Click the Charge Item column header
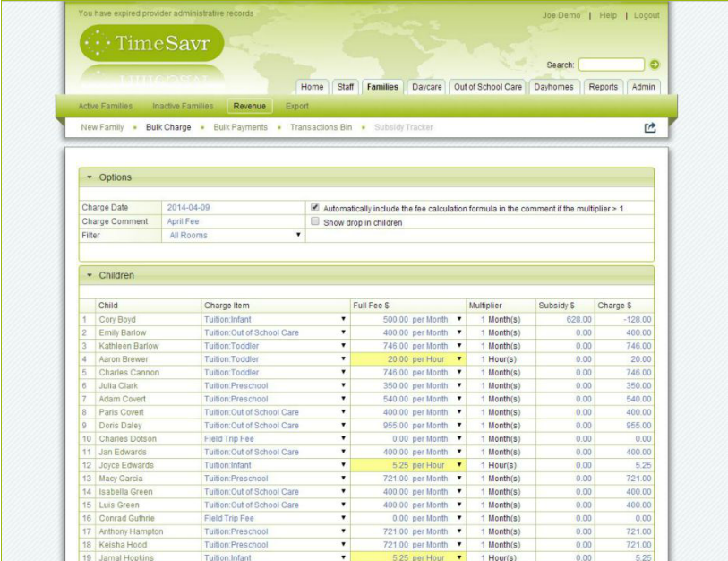728x561 pixels. click(x=227, y=306)
